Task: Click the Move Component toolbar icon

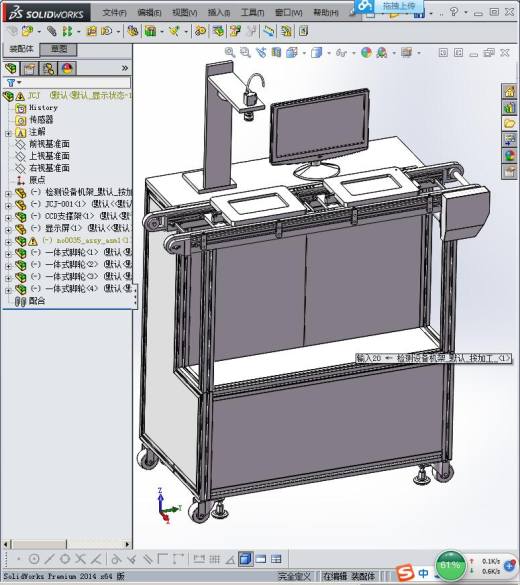Action: [106, 31]
